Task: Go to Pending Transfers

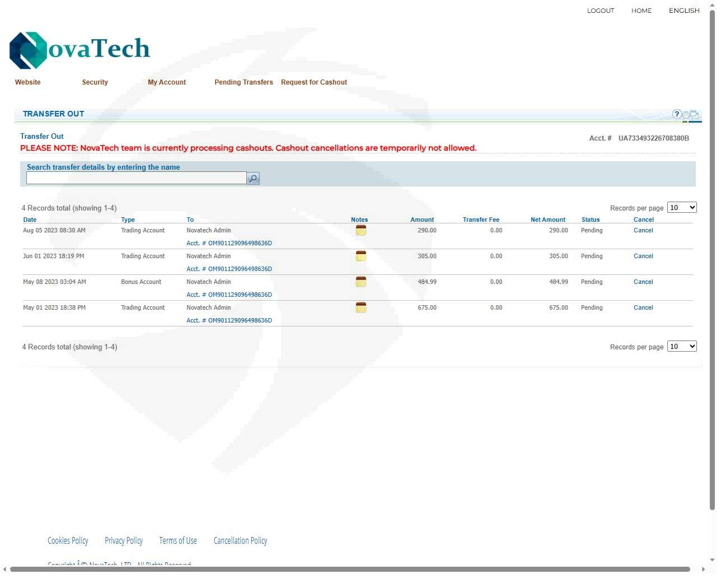Action: (x=244, y=82)
